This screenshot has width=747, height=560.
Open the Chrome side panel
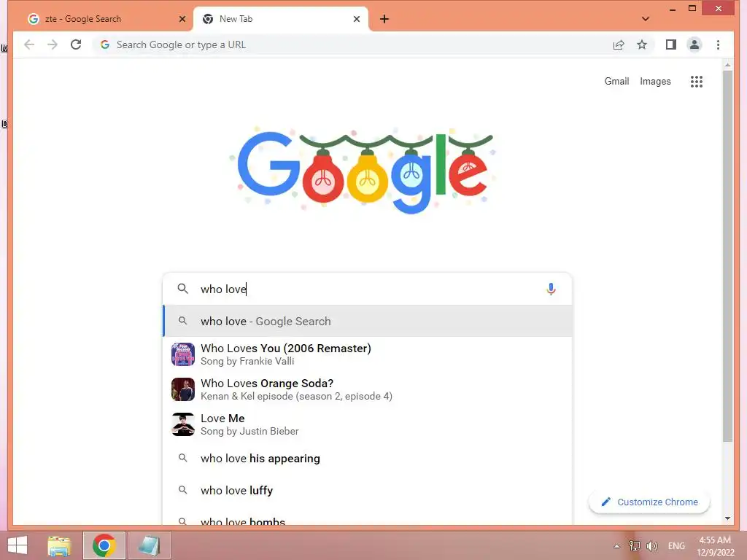click(x=671, y=44)
